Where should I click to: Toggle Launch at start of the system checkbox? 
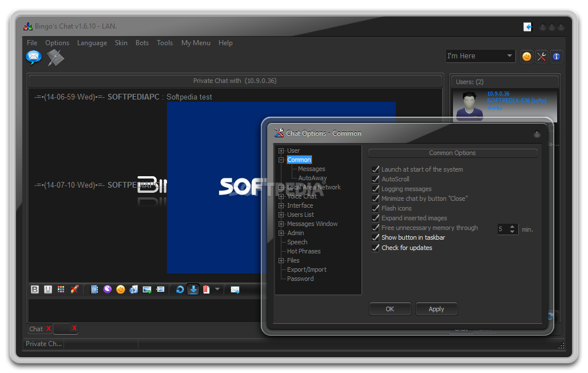pyautogui.click(x=375, y=169)
